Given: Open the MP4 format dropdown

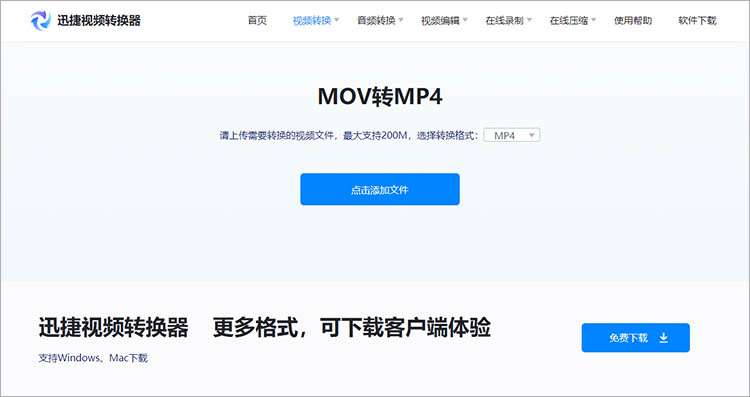Looking at the screenshot, I should [512, 135].
